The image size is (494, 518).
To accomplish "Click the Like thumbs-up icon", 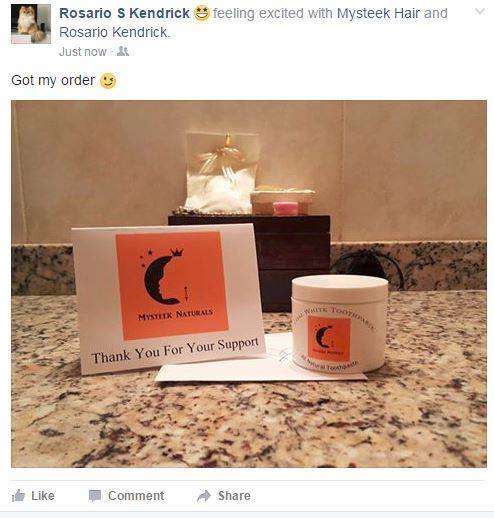I will [x=18, y=495].
